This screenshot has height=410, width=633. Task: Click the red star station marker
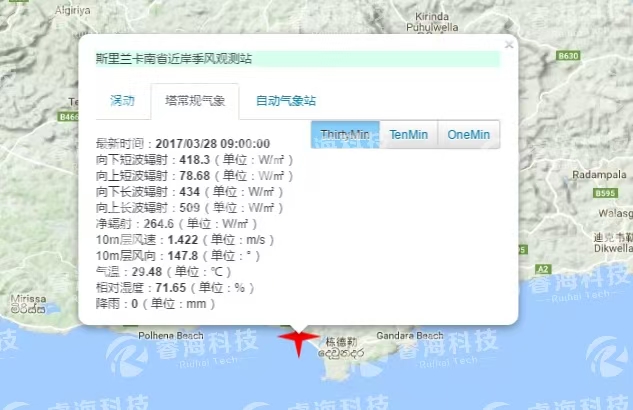coord(298,340)
